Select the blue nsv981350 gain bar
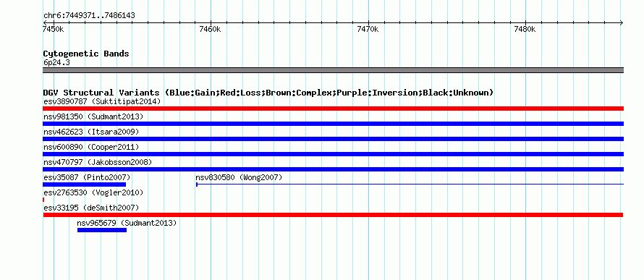 click(333, 124)
